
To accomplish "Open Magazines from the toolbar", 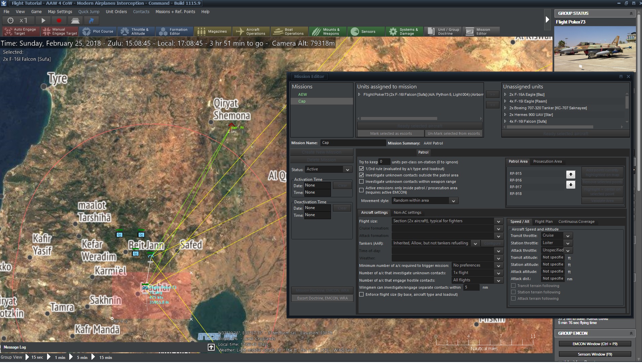I will click(213, 32).
